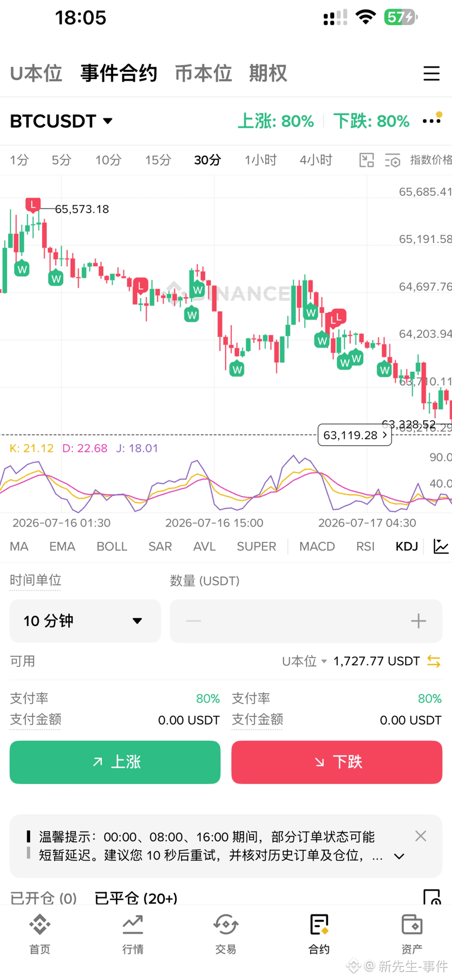Expand the BTCUSDT pair dropdown

(x=61, y=121)
